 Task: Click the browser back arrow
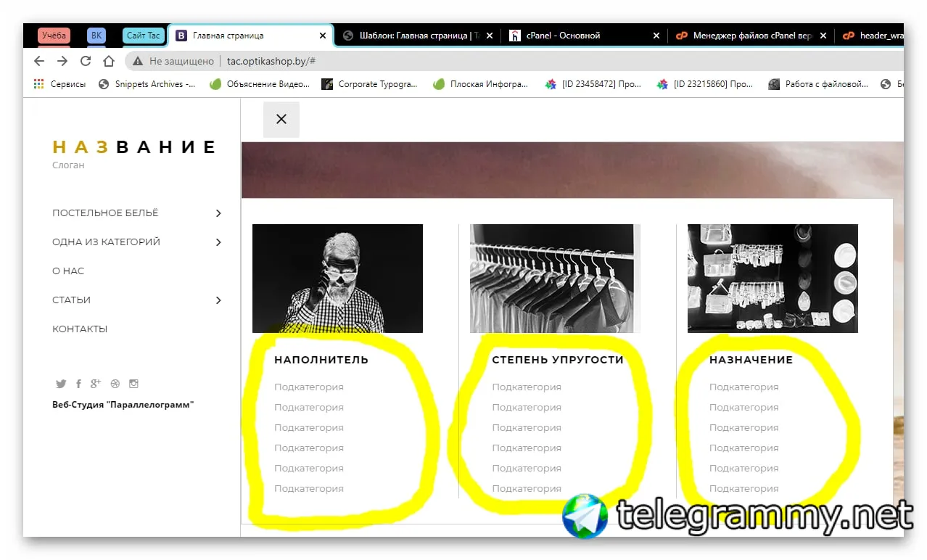[39, 61]
